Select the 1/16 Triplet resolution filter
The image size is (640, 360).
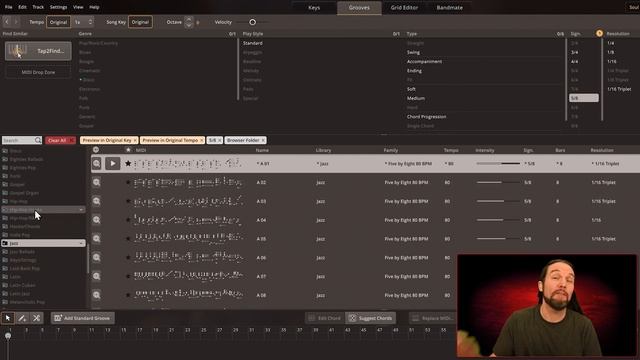(x=619, y=89)
